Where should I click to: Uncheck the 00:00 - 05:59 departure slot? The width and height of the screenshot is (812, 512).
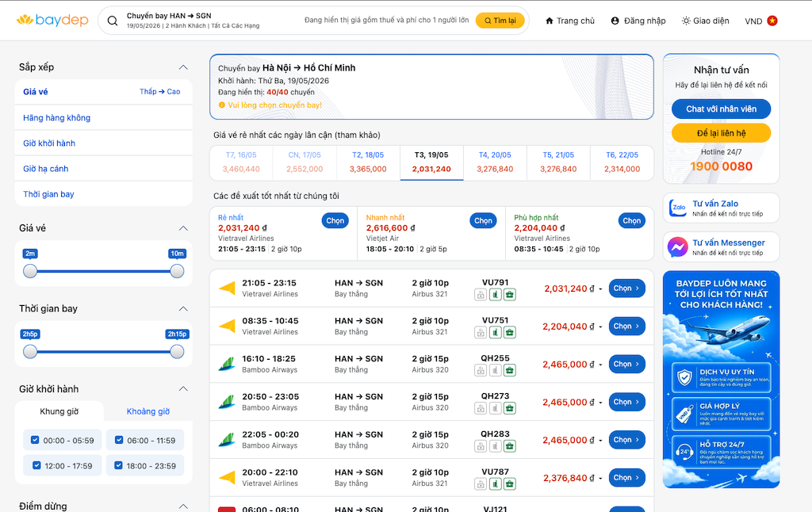[35, 440]
